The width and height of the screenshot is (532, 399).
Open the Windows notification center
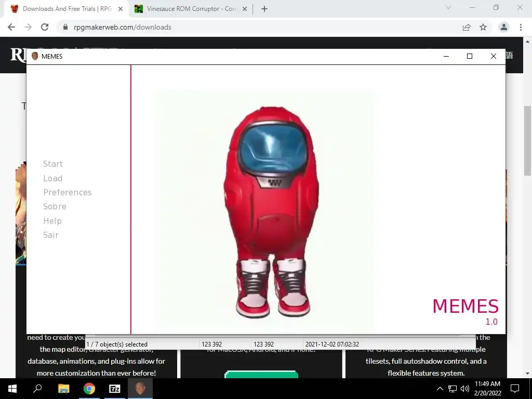coord(515,389)
